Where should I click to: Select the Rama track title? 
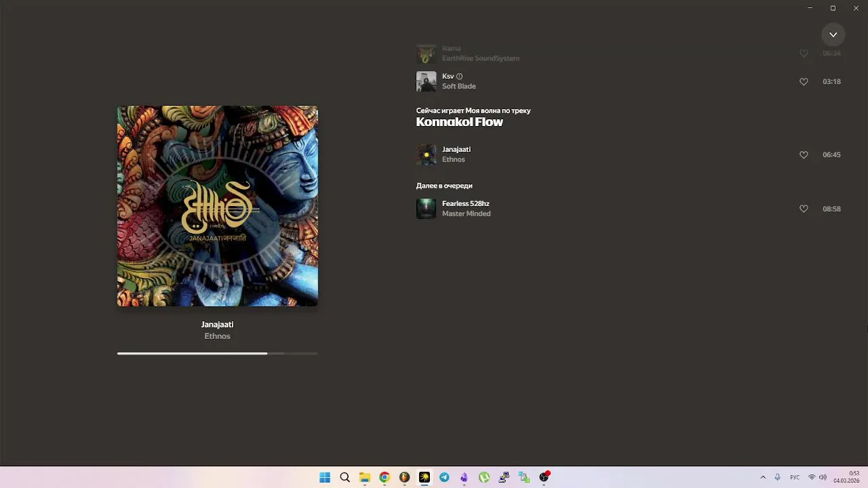(451, 48)
